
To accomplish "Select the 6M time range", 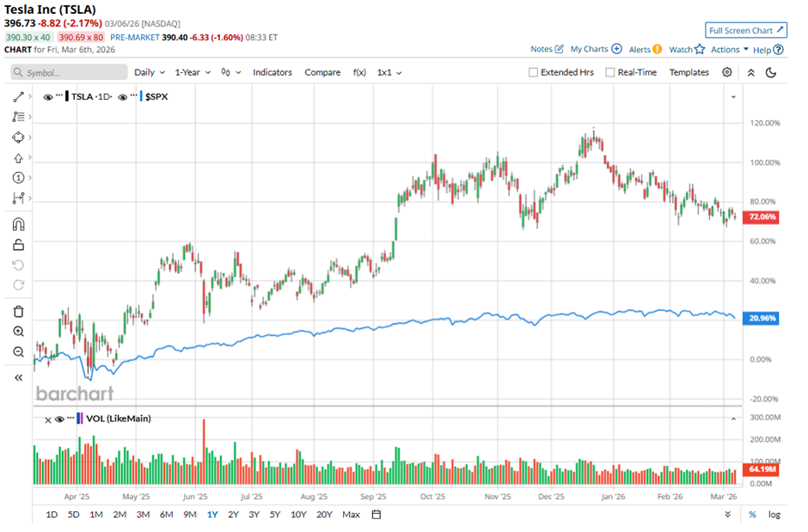I will (166, 515).
